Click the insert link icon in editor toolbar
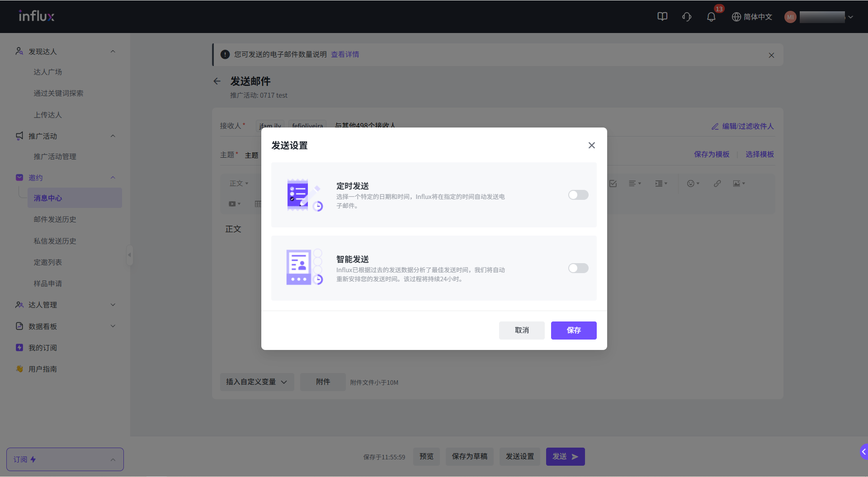Image resolution: width=868 pixels, height=477 pixels. click(x=717, y=184)
